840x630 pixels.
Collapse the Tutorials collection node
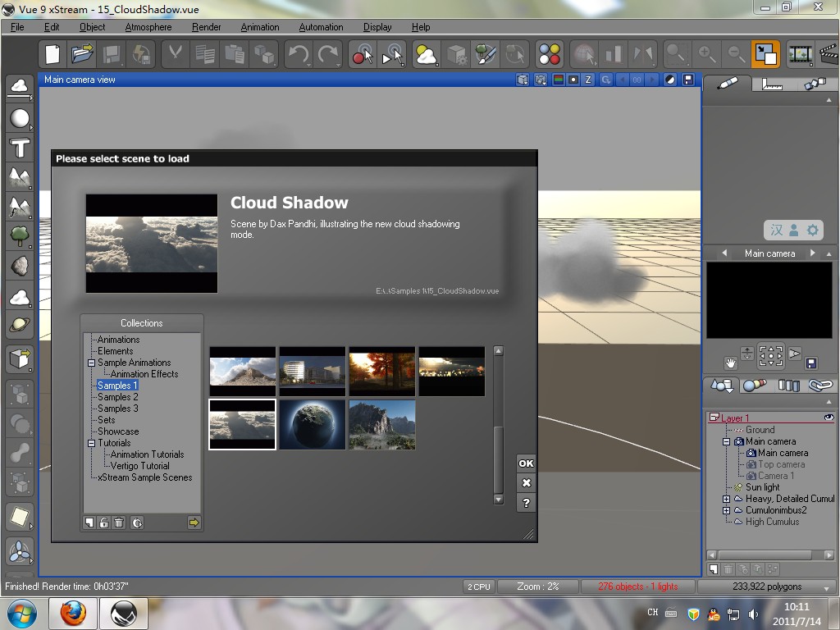click(x=92, y=443)
